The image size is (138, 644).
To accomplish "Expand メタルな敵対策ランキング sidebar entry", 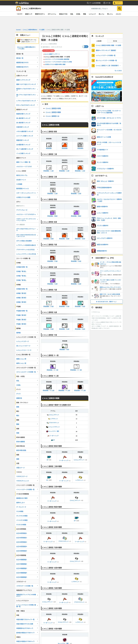I will (x=27, y=131).
